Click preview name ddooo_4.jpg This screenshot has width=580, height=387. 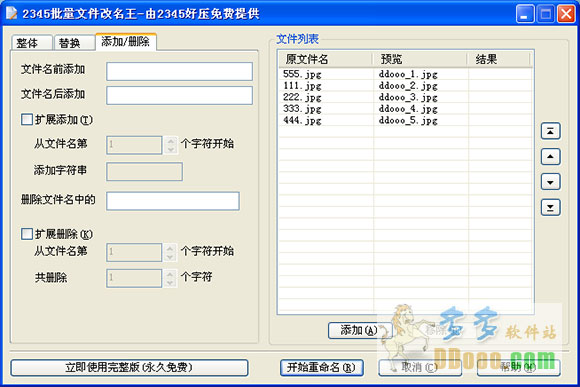point(408,109)
